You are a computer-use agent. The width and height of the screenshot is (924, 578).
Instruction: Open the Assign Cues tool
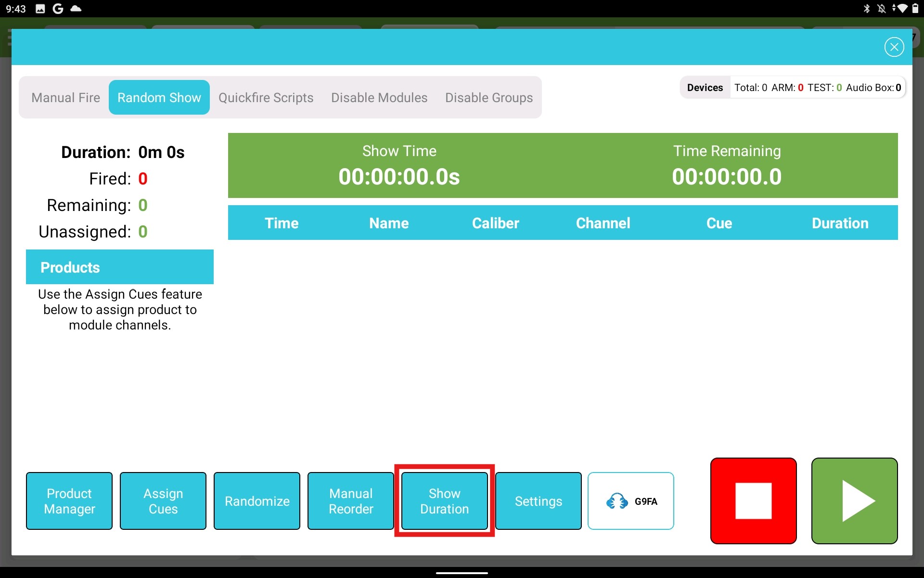(x=163, y=501)
